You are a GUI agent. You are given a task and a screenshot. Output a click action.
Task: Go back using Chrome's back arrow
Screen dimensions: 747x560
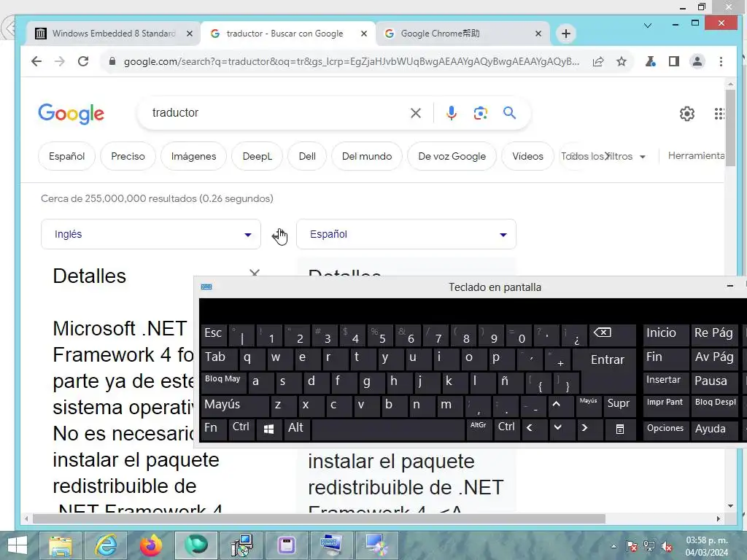36,61
